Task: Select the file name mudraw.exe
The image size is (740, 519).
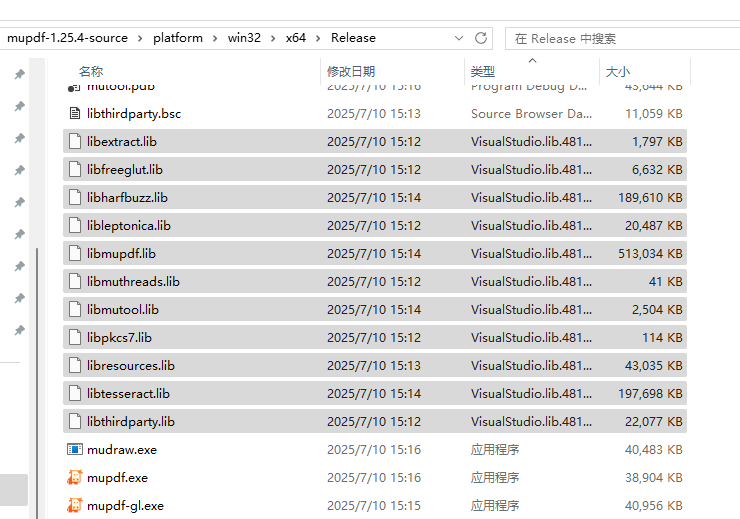Action: (x=122, y=450)
